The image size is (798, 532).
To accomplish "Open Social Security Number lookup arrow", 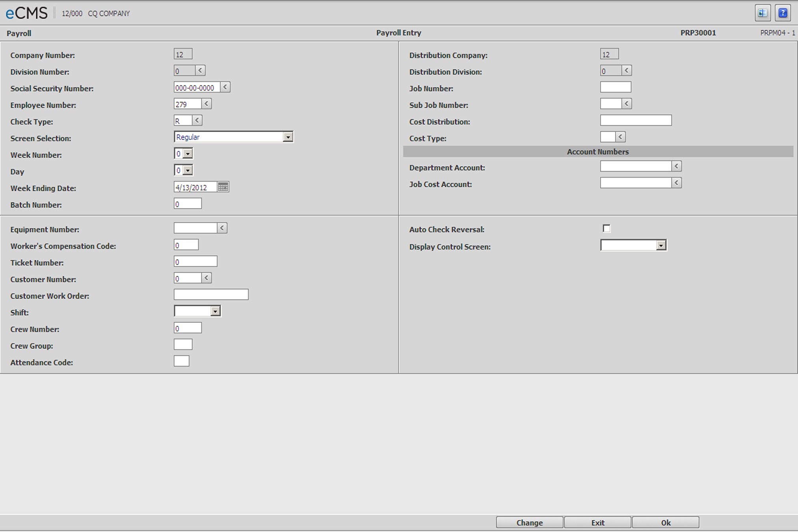I will [x=225, y=87].
